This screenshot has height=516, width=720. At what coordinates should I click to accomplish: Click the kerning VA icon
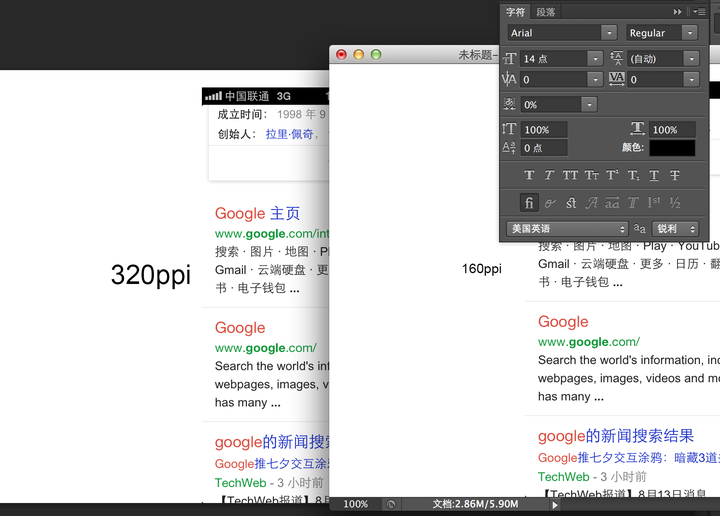[x=509, y=79]
